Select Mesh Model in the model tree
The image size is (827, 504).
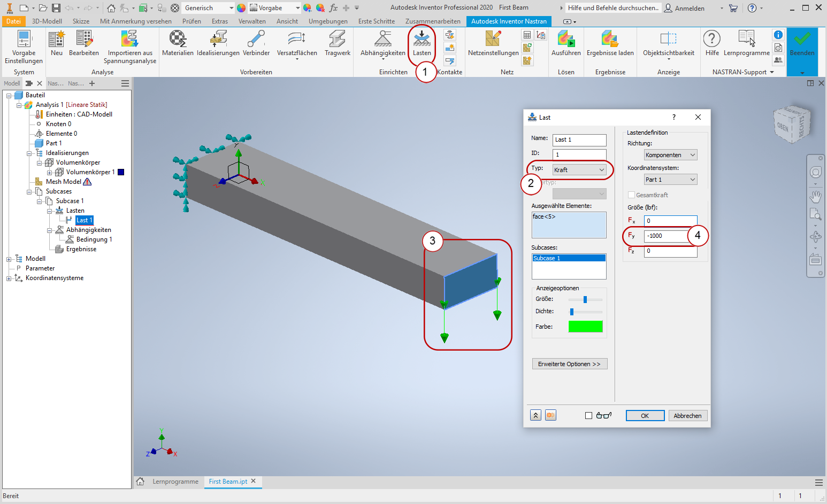pos(64,182)
